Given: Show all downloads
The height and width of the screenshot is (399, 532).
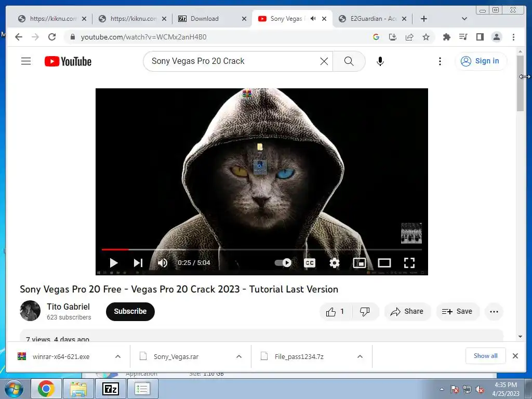Looking at the screenshot, I should [x=486, y=356].
